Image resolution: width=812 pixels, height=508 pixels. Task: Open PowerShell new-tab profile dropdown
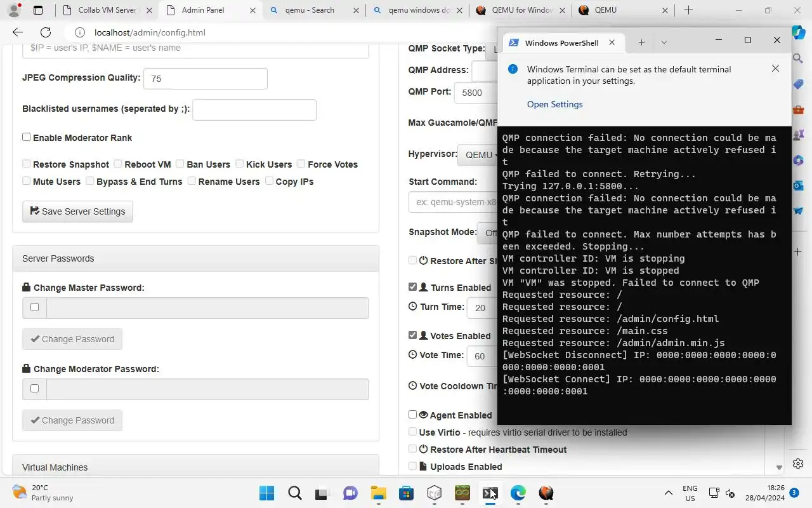(x=664, y=43)
